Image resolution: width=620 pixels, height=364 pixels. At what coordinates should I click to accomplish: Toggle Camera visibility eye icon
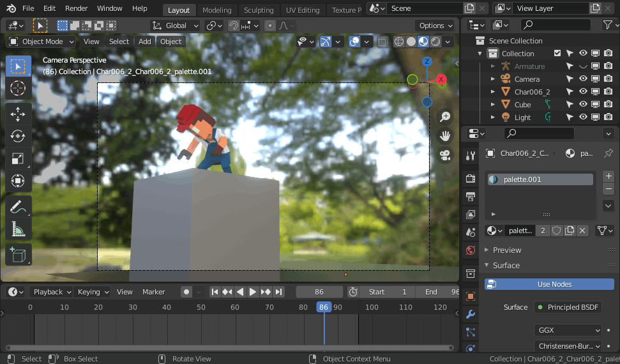coord(583,79)
